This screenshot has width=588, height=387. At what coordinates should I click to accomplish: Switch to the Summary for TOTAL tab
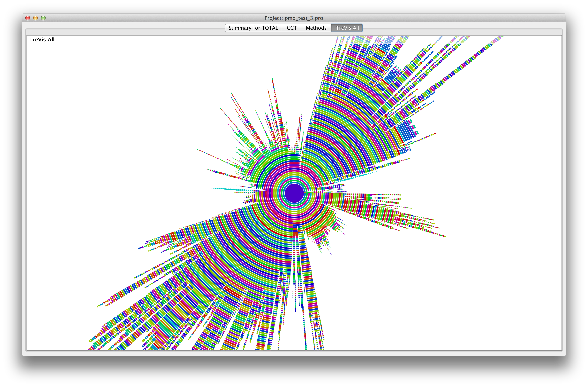coord(253,28)
